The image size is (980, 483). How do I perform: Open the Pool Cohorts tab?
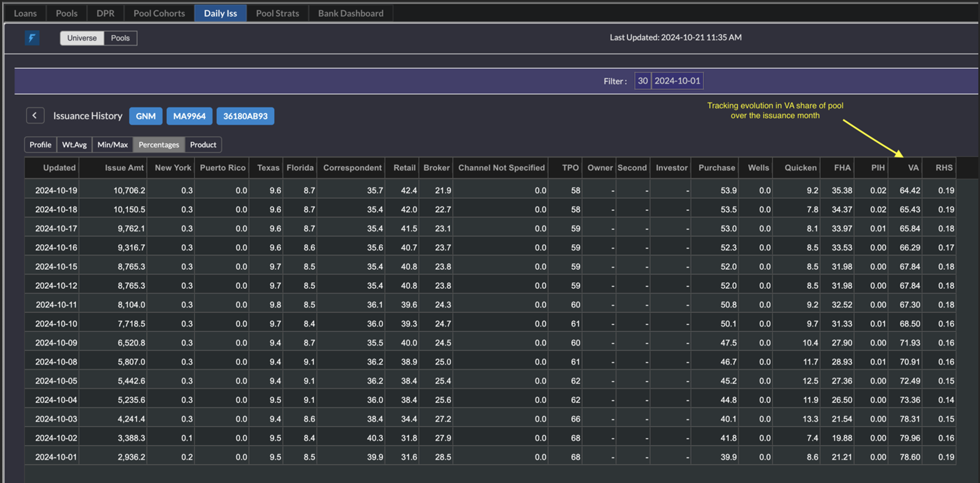tap(159, 13)
